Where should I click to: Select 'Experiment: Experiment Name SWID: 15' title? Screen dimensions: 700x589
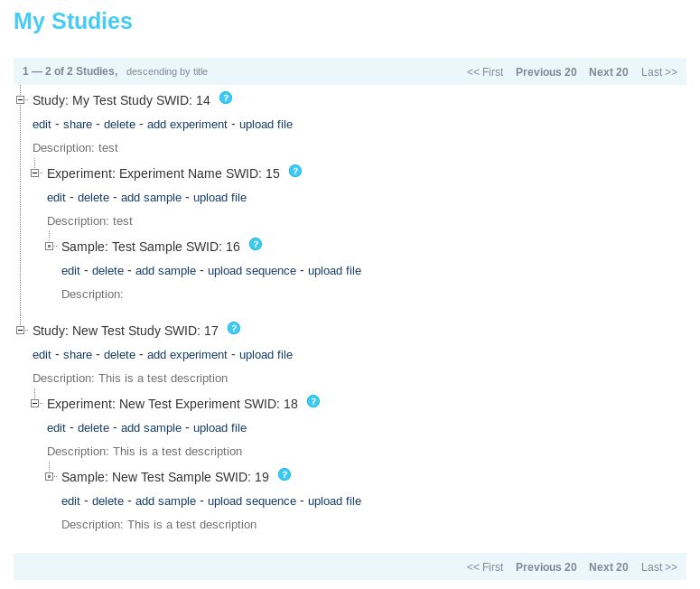point(163,173)
